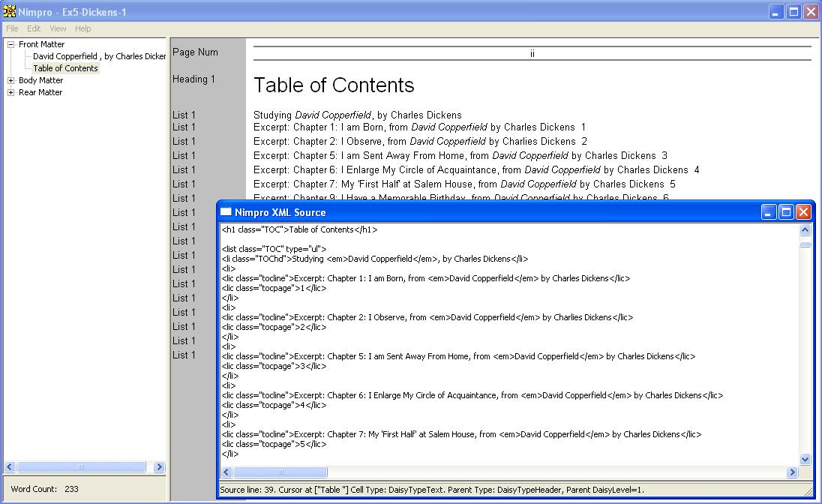Image resolution: width=822 pixels, height=504 pixels.
Task: Click Excerpt Chapter 7 Salem House line
Action: pos(464,184)
